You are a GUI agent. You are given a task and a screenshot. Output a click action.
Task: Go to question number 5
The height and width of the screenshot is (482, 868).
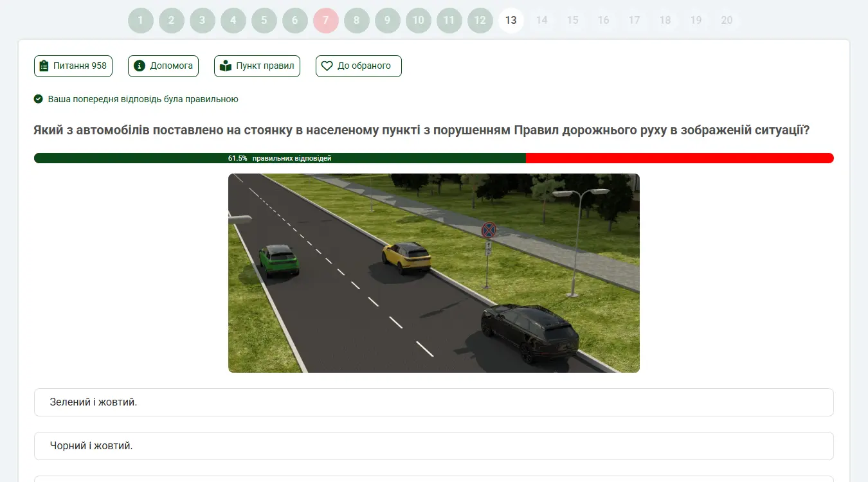coord(264,20)
